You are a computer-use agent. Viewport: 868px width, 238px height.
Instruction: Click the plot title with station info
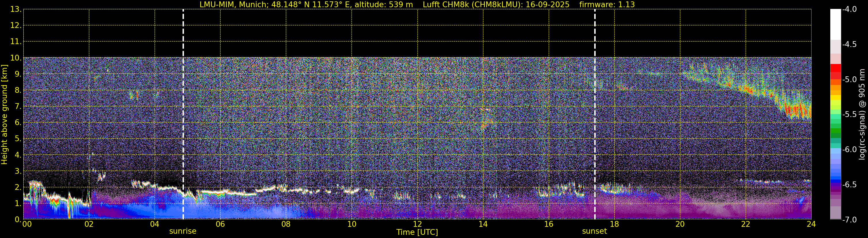pyautogui.click(x=417, y=5)
